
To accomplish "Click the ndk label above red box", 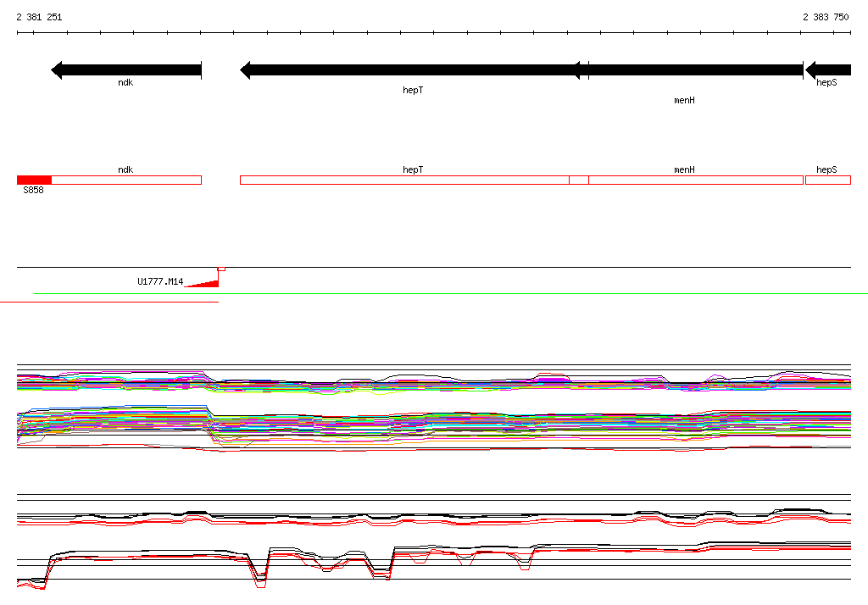I will coord(125,170).
